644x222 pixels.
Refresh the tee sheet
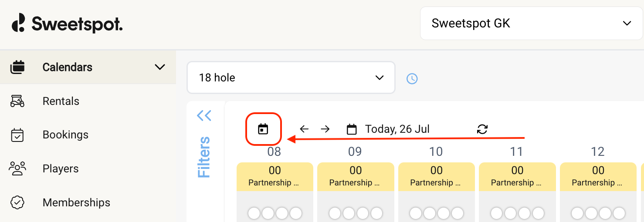click(x=482, y=129)
